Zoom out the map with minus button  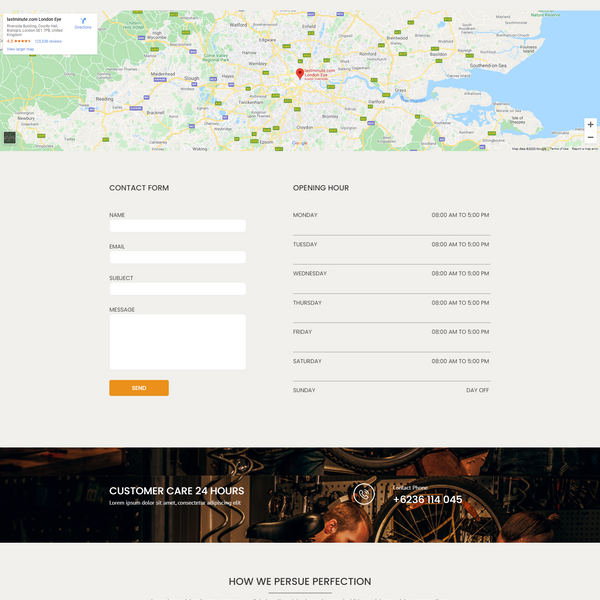click(590, 137)
